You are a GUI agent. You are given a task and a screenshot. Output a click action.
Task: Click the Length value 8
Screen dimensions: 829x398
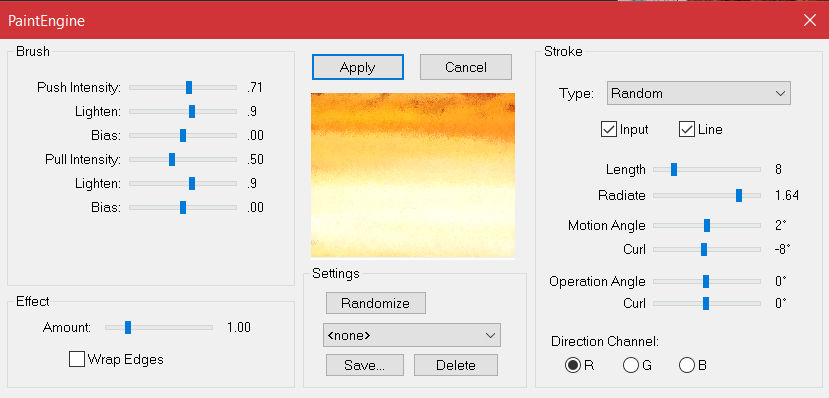[778, 170]
